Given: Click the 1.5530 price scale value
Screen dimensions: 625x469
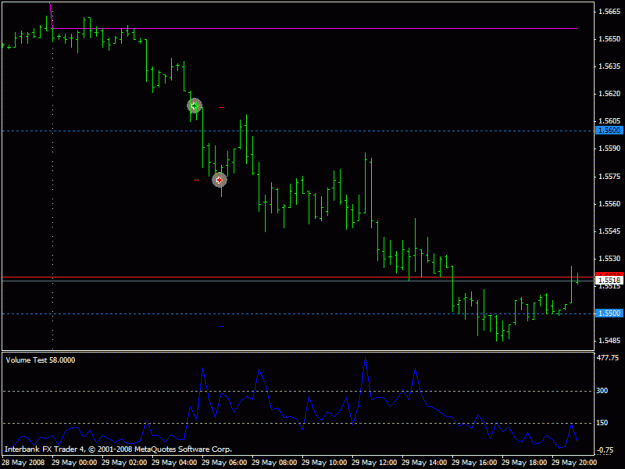Looking at the screenshot, I should [609, 259].
